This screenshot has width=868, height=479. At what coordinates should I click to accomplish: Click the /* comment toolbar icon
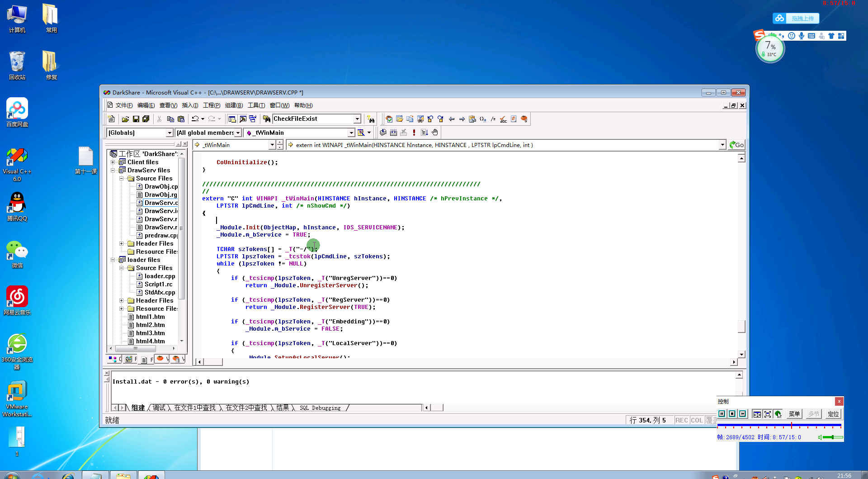pyautogui.click(x=493, y=119)
